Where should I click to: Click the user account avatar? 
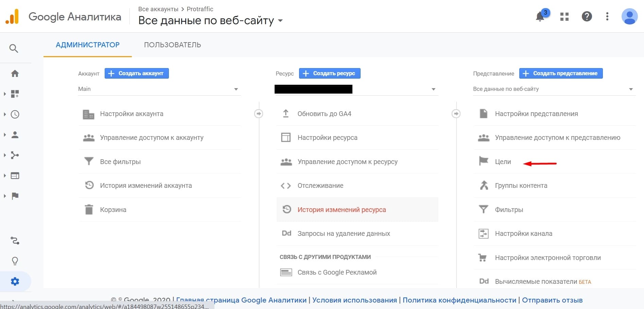coord(629,16)
